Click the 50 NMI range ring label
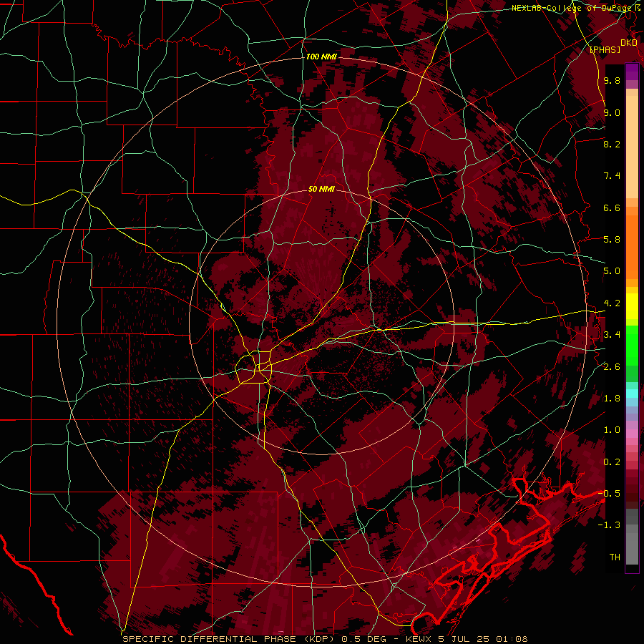 tap(321, 189)
